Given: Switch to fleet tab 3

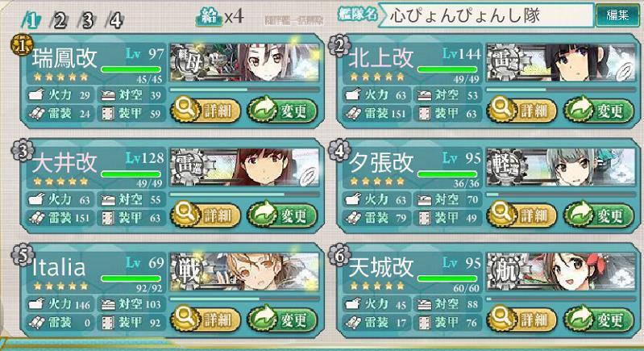Looking at the screenshot, I should coord(87,20).
